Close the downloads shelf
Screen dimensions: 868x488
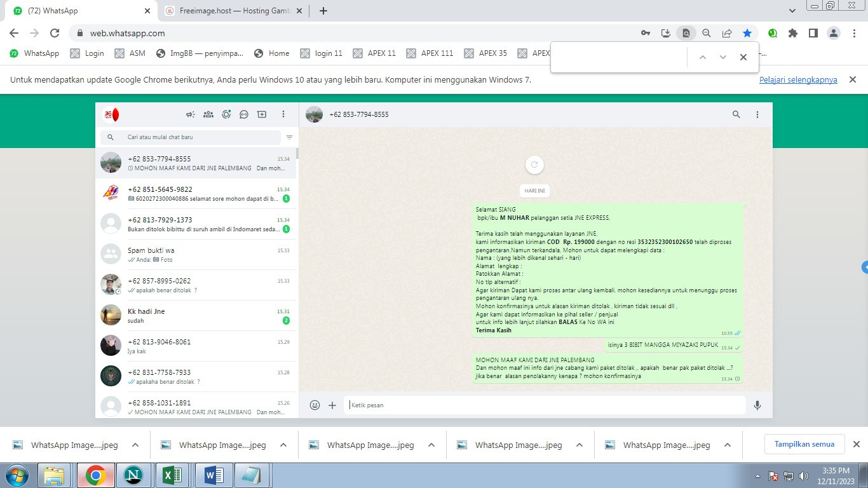click(x=856, y=444)
